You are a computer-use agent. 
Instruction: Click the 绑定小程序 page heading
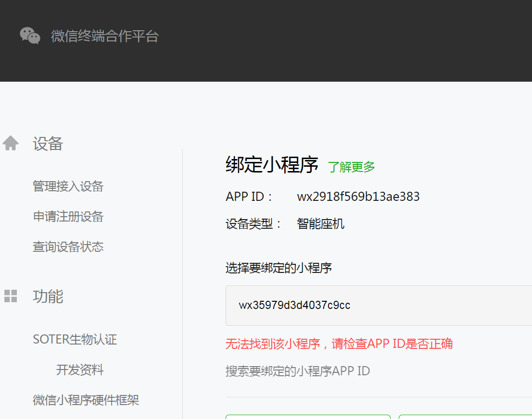coord(272,165)
